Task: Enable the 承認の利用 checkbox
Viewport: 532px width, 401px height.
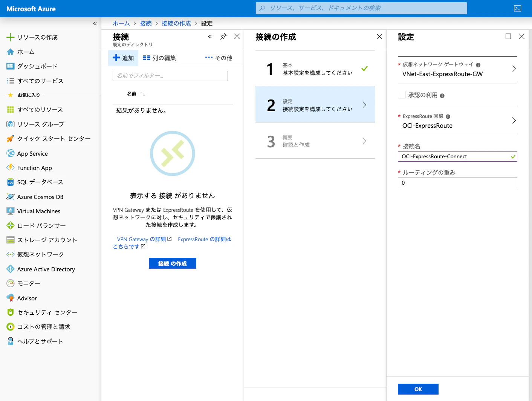Action: coord(402,95)
